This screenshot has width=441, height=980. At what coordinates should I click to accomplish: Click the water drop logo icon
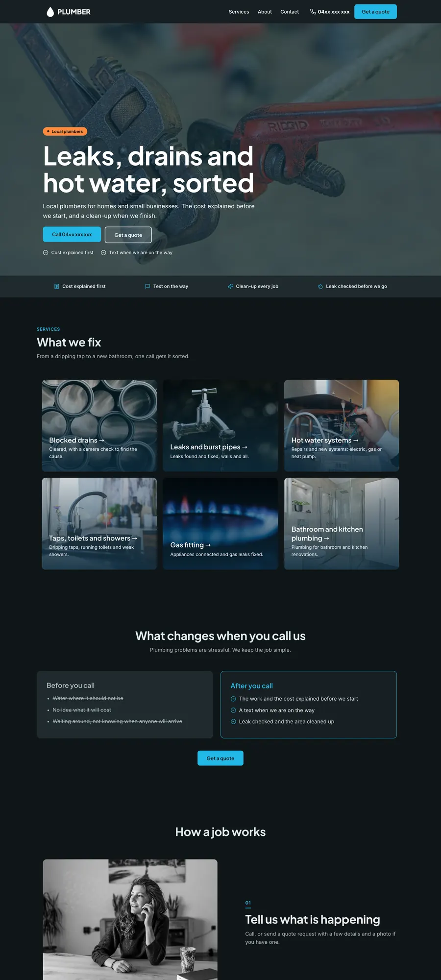click(50, 12)
